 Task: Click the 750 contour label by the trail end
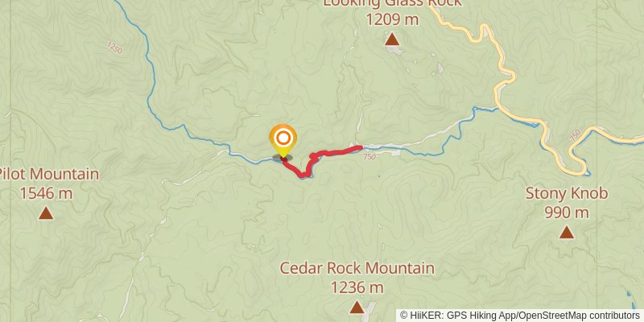369,155
